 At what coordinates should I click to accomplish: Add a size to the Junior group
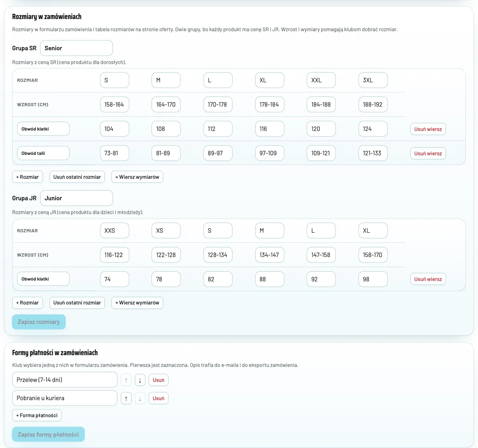(x=28, y=303)
